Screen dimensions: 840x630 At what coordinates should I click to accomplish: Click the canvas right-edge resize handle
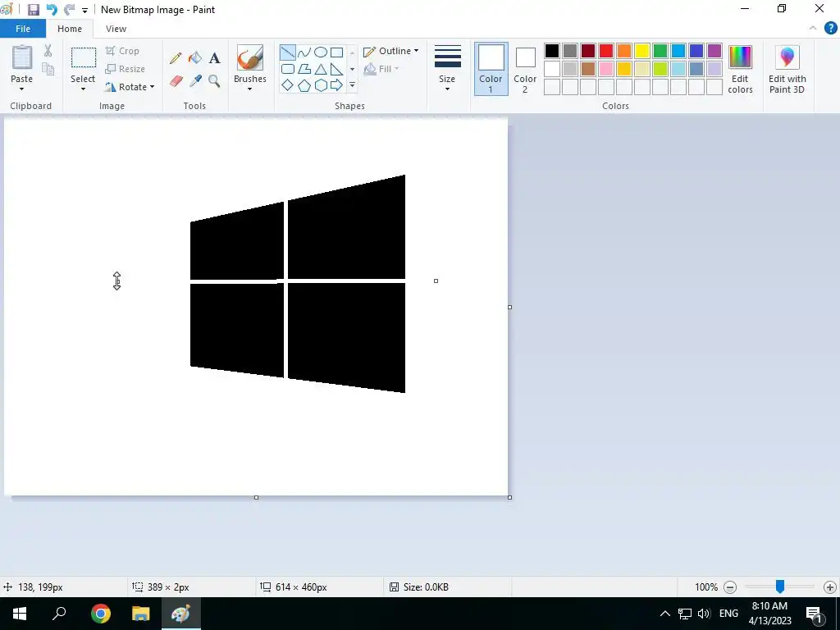pos(509,307)
